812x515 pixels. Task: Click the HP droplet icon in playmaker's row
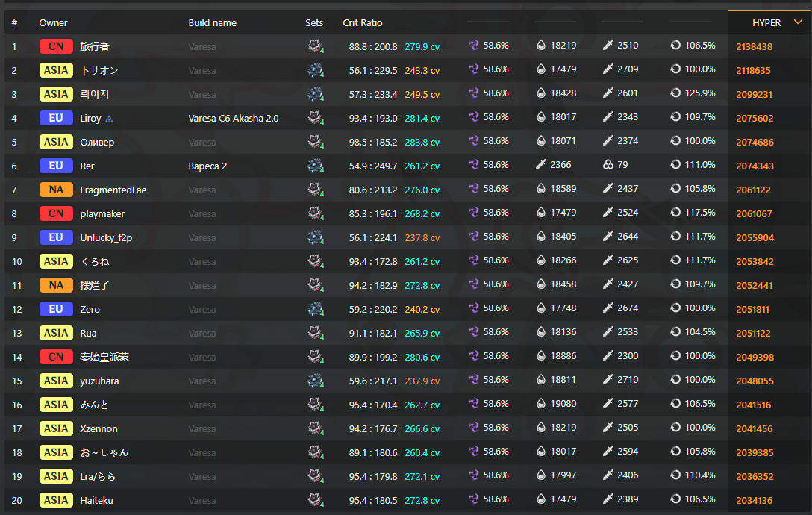tap(541, 213)
